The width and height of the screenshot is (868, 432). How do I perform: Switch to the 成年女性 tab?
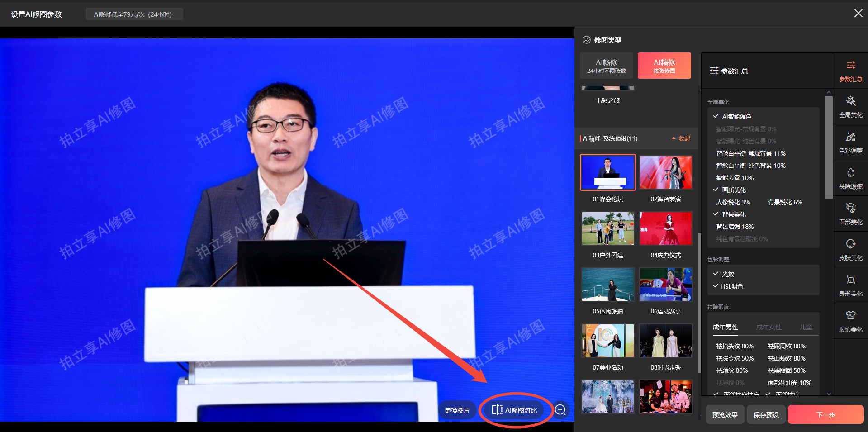pyautogui.click(x=768, y=327)
